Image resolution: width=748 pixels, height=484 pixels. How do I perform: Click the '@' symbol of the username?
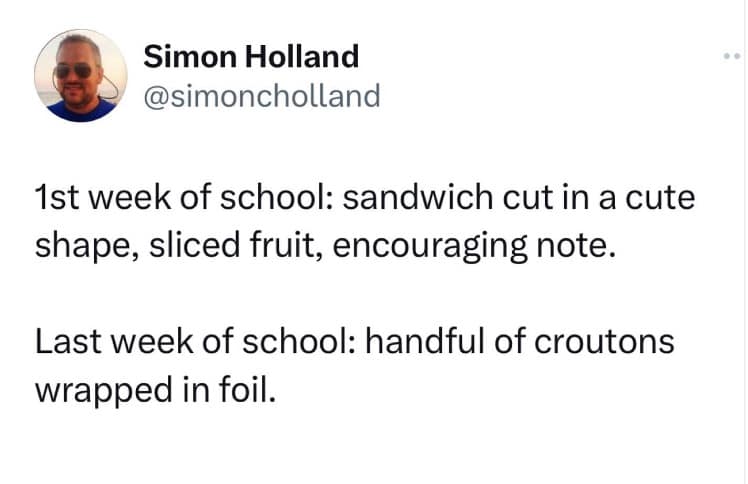click(156, 96)
